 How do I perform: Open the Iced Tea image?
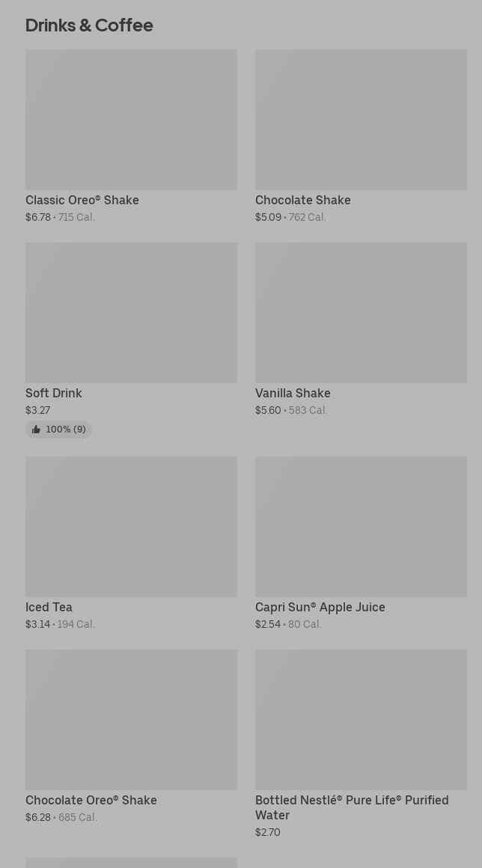point(131,527)
